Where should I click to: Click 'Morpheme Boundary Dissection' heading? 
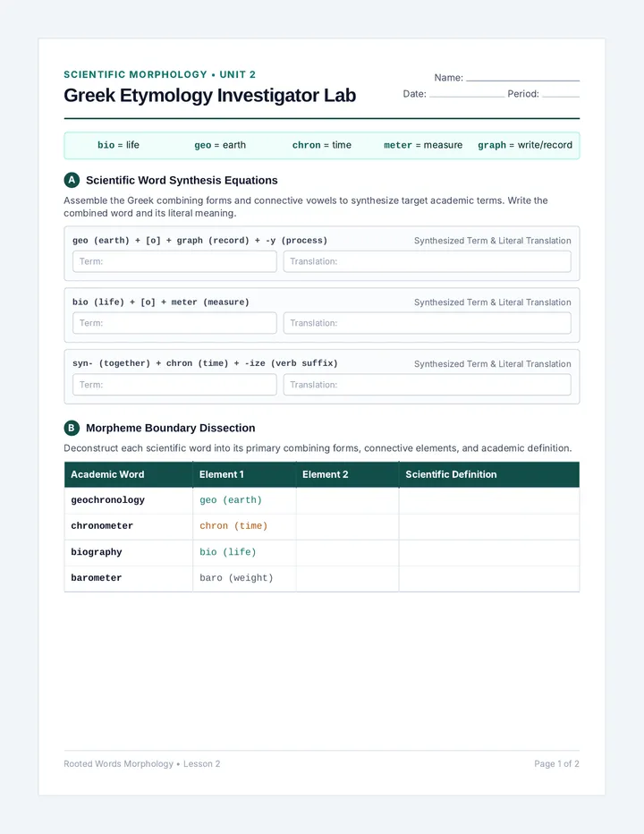point(171,428)
